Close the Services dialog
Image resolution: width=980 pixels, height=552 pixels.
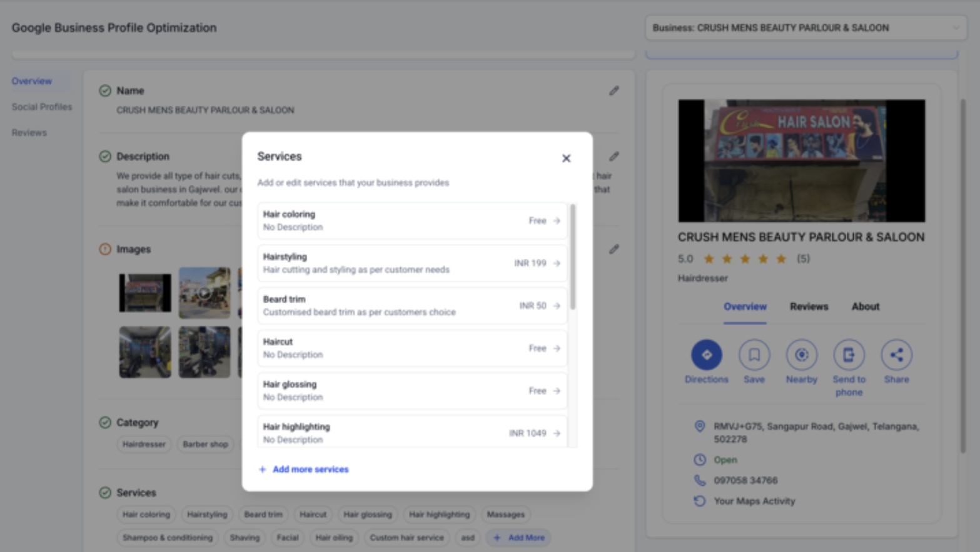(x=566, y=159)
